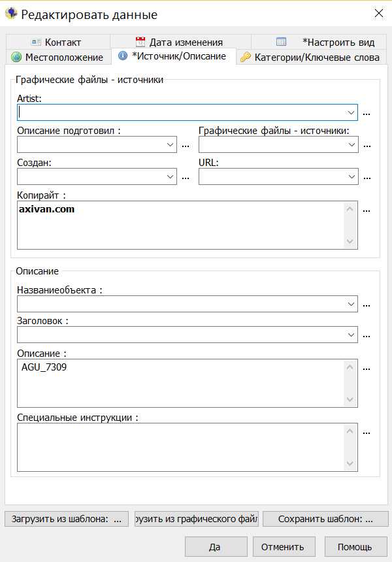The height and width of the screenshot is (562, 392).
Task: Select the Местоположение globe tab
Action: click(x=58, y=58)
